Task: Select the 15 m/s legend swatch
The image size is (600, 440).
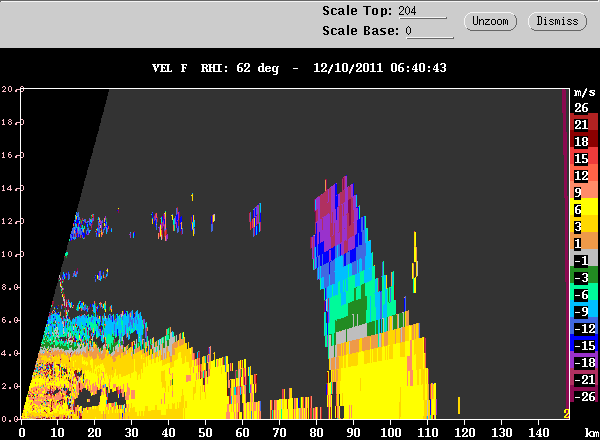Action: click(x=584, y=156)
